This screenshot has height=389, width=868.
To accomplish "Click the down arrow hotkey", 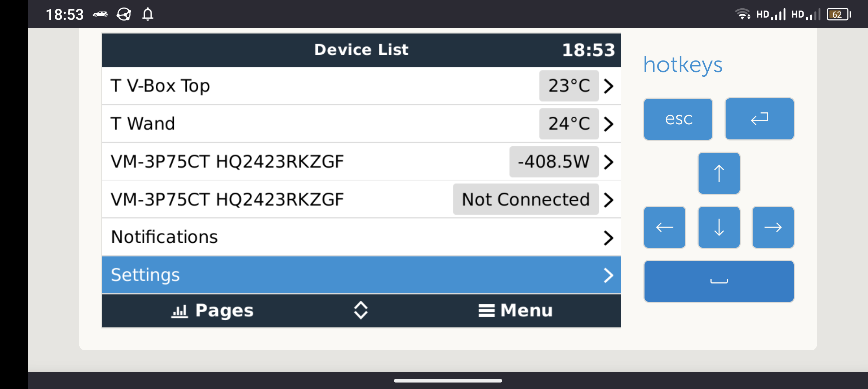I will click(x=719, y=227).
